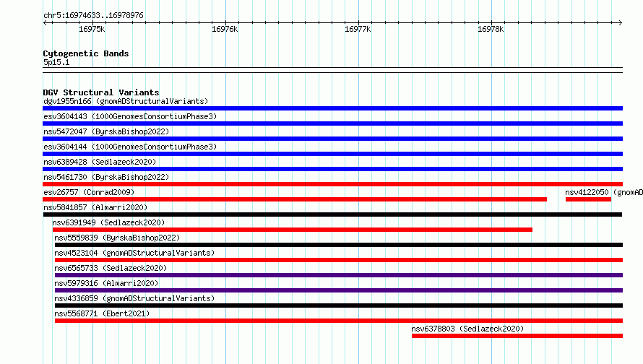Viewport: 643px width, 364px height.
Task: Open nsv6391949 (Sedlazeck2020) label
Action: click(x=108, y=222)
